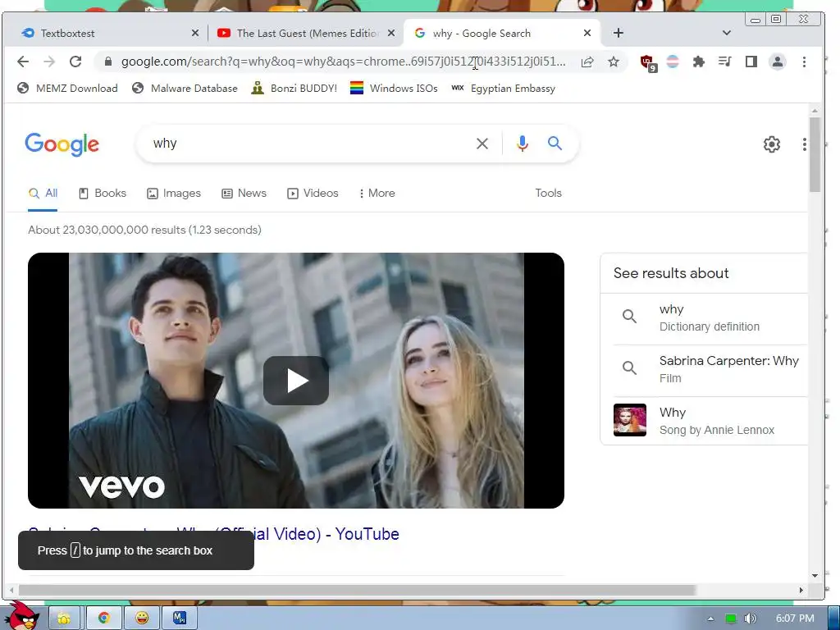Click the Annie Lennox album thumbnail
The image size is (840, 630).
pyautogui.click(x=629, y=420)
